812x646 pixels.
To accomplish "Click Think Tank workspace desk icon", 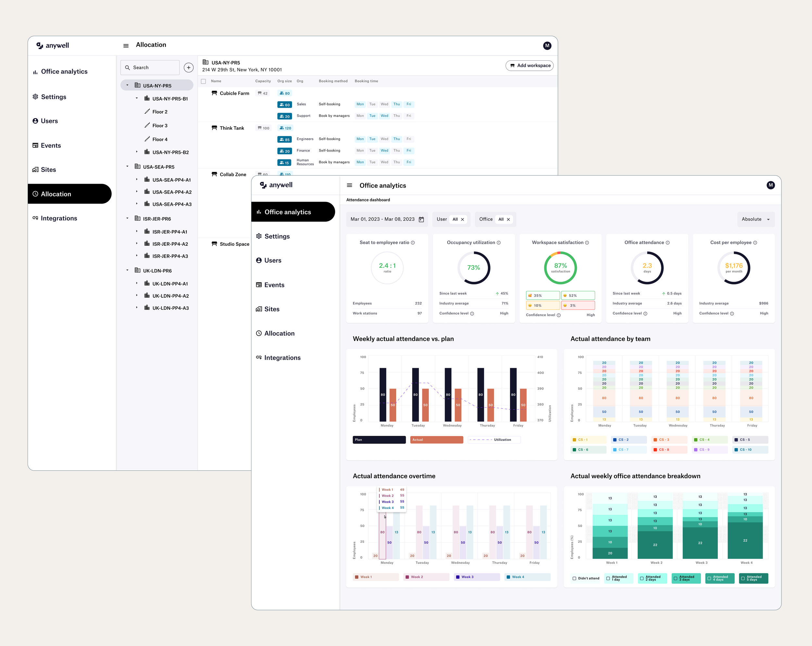I will point(214,128).
